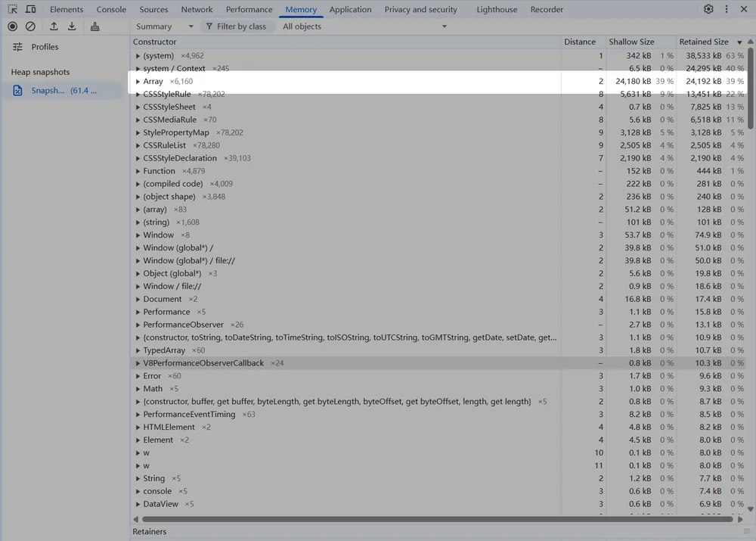Open DevTools settings gear
Image resolution: width=756 pixels, height=541 pixels.
(708, 9)
